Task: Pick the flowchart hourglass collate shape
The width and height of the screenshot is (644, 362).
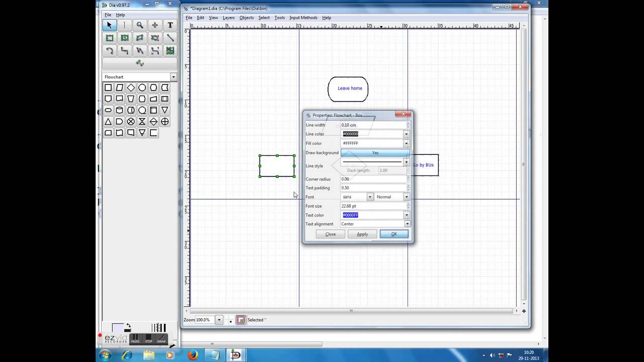Action: (x=142, y=122)
